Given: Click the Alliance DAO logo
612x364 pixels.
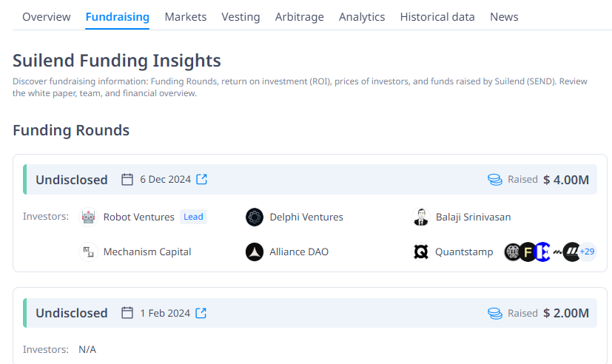Looking at the screenshot, I should [x=255, y=252].
